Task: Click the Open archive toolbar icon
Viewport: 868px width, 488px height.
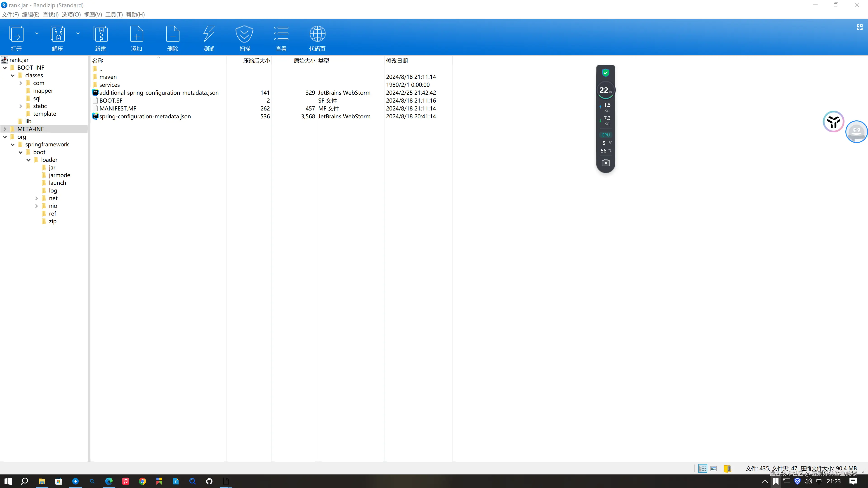Action: pos(16,34)
